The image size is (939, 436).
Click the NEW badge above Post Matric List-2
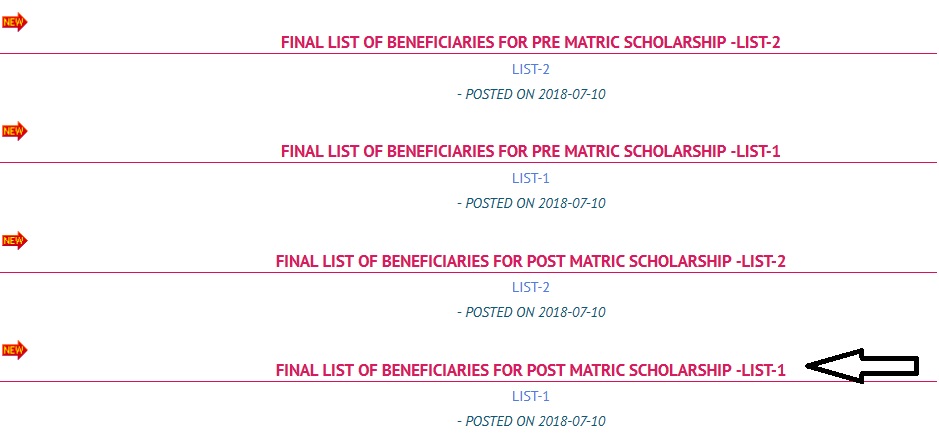point(14,241)
